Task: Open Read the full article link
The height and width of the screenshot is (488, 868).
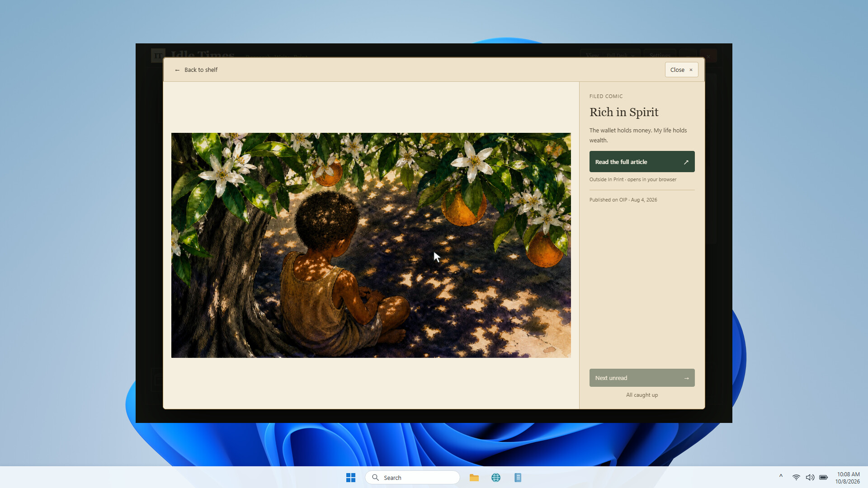Action: click(642, 162)
